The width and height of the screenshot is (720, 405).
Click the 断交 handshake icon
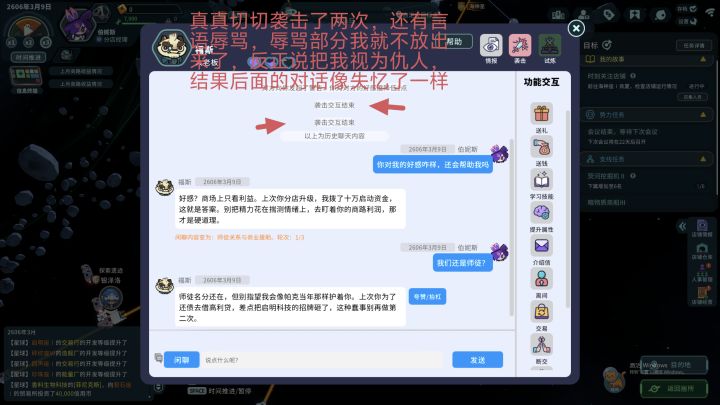541,345
